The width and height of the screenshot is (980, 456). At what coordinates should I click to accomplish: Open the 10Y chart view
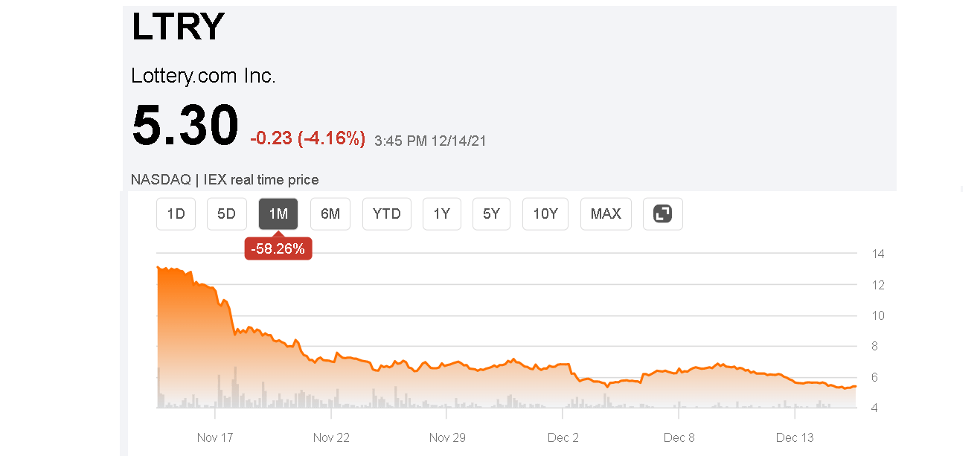(545, 213)
